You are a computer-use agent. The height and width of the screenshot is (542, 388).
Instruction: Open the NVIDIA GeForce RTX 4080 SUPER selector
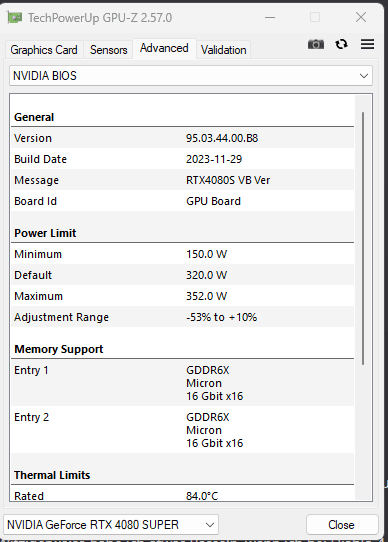pyautogui.click(x=111, y=525)
